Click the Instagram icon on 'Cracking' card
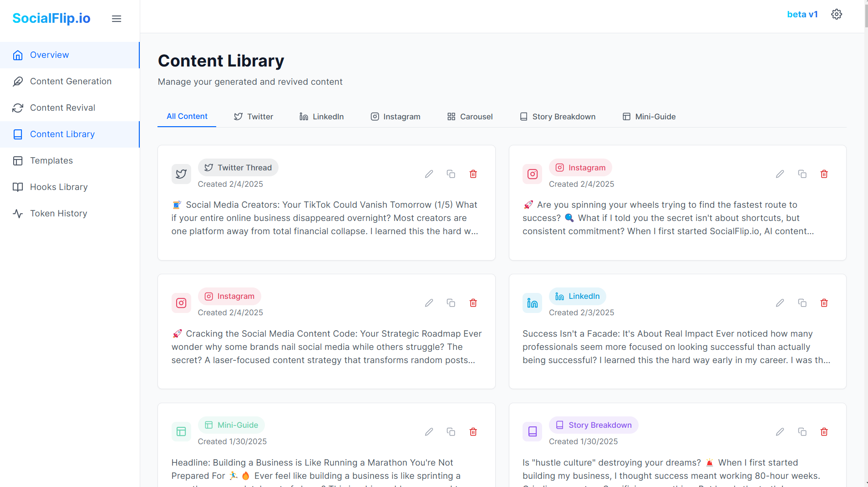 click(x=181, y=303)
